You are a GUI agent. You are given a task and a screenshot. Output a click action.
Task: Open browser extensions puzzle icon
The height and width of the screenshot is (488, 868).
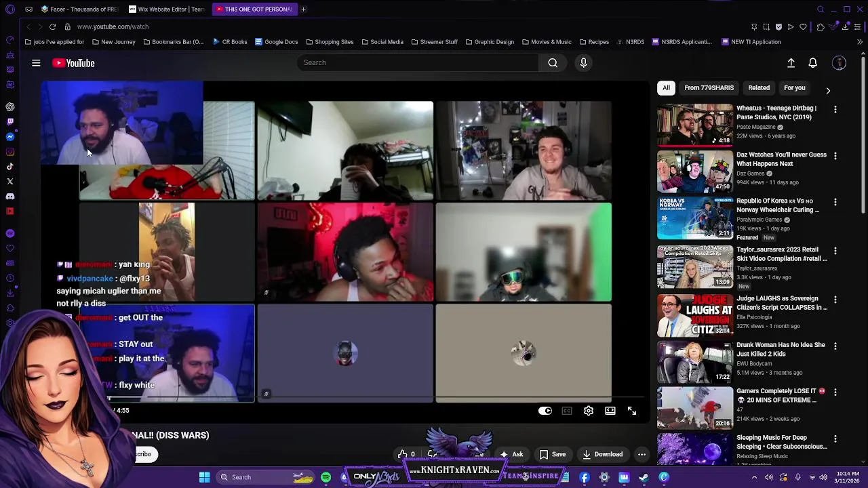821,26
